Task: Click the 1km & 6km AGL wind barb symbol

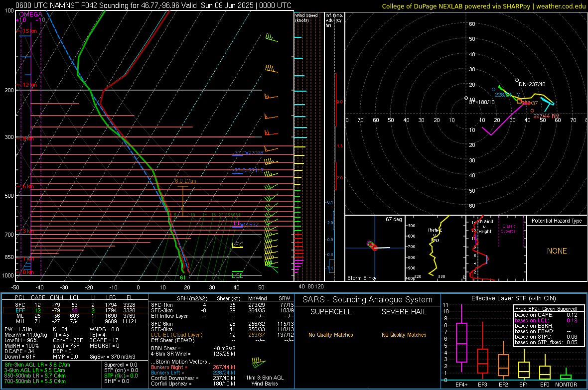Action: point(259,363)
